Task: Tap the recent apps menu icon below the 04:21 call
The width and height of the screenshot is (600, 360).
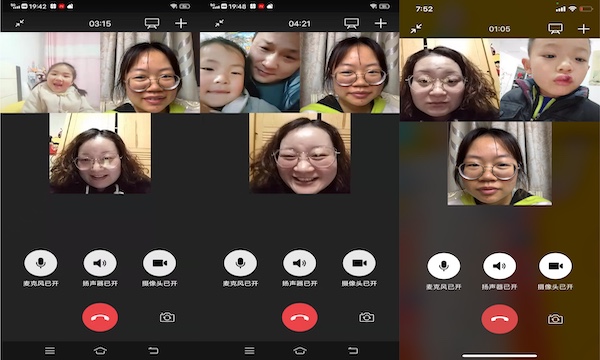Action: [x=249, y=350]
